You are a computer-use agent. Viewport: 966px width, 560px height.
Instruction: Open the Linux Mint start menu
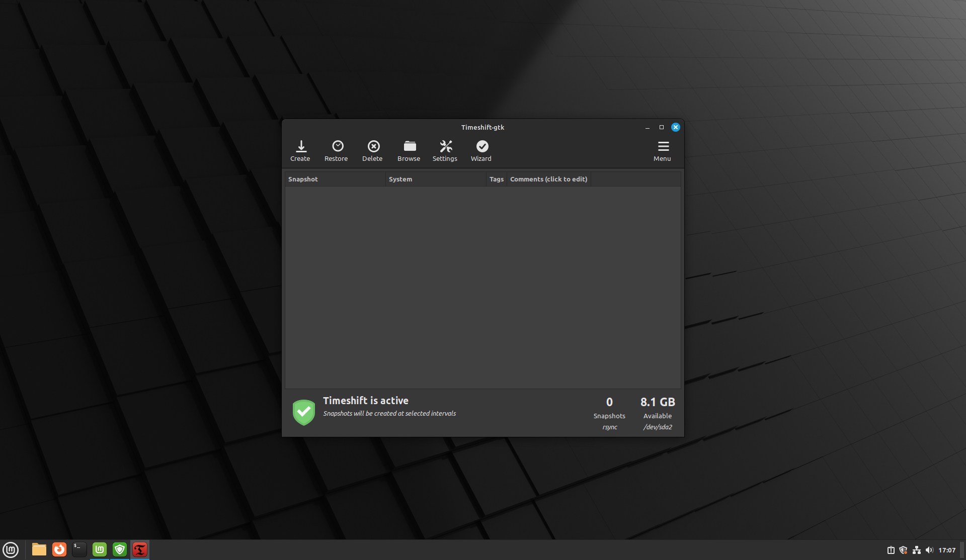coord(11,549)
